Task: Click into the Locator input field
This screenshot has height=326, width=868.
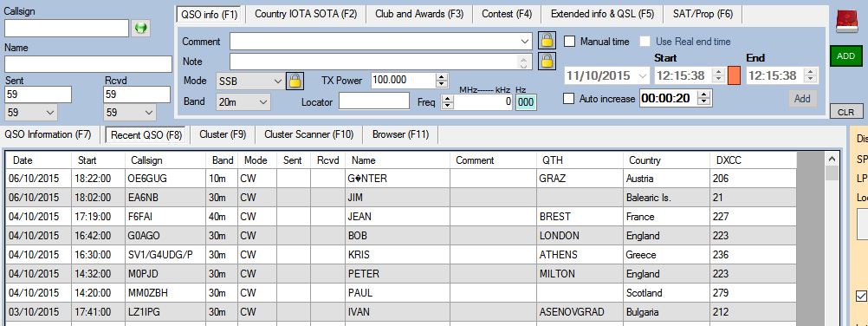Action: point(374,101)
